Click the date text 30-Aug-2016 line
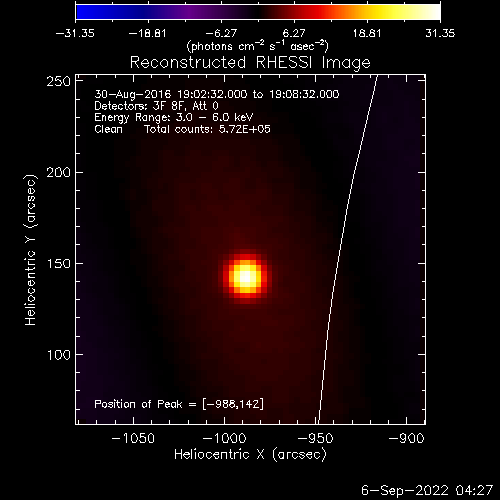500x500 pixels. point(217,94)
